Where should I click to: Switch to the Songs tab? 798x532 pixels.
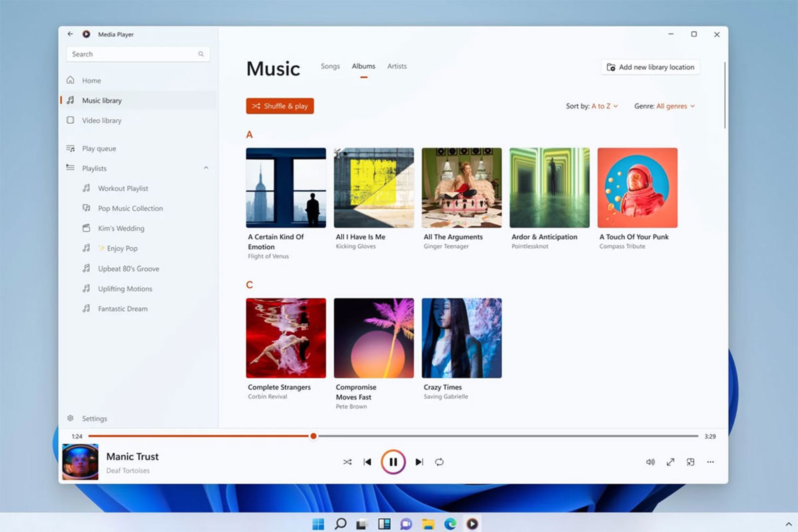pyautogui.click(x=330, y=66)
